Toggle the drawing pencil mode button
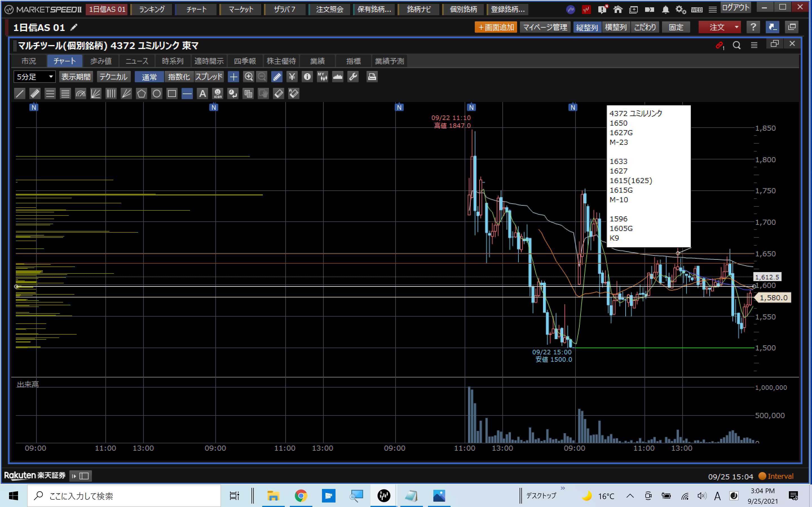The height and width of the screenshot is (507, 812). pos(277,77)
